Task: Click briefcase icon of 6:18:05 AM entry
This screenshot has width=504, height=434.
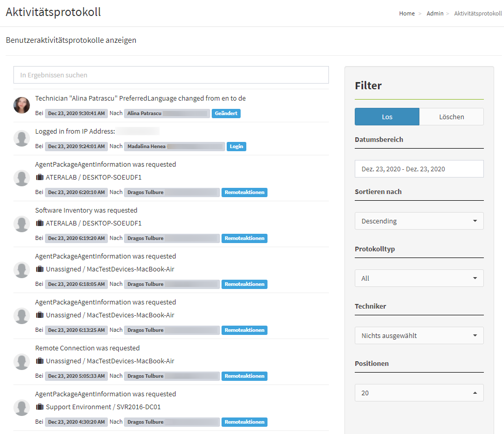Action: pyautogui.click(x=40, y=269)
